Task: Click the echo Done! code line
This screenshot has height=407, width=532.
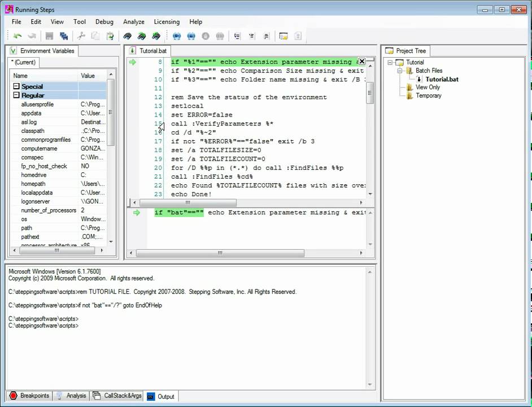Action: click(191, 194)
